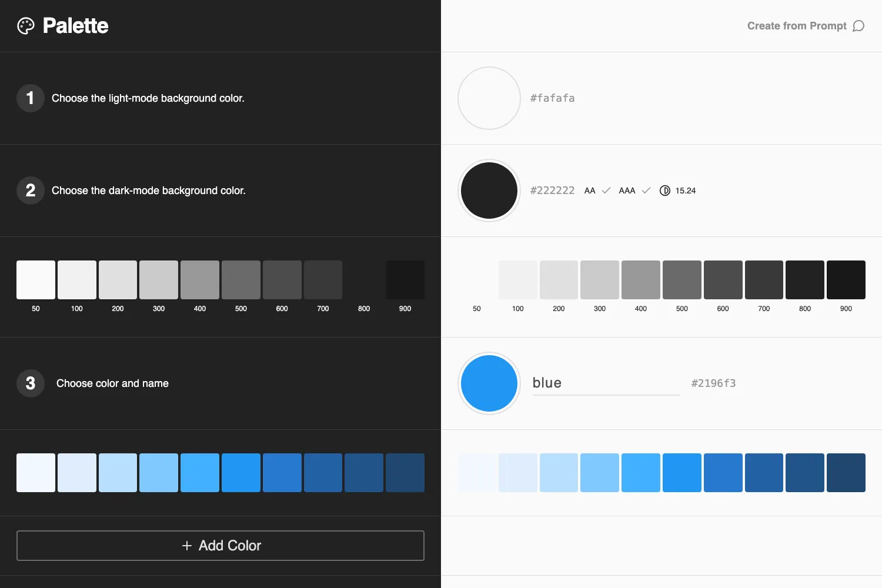This screenshot has width=882, height=588.
Task: Pick the lightest blue swatch in dark panel
Action: pos(36,473)
